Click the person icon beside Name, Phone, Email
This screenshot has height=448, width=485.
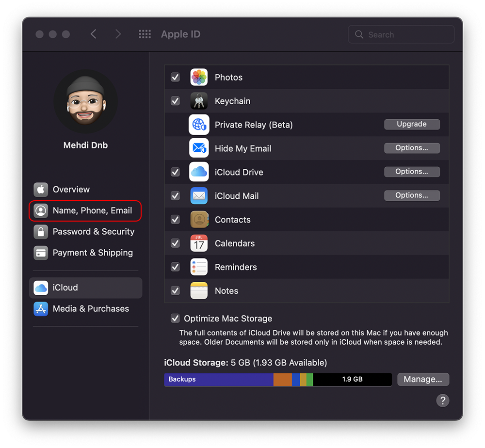click(x=41, y=210)
